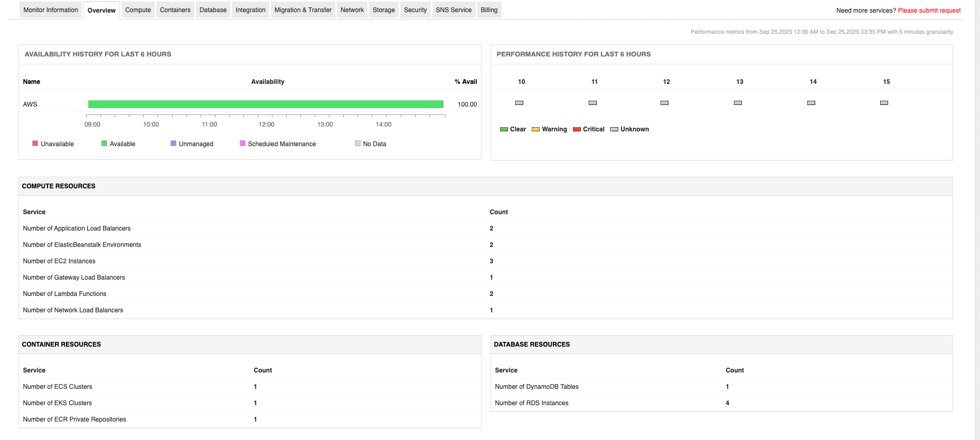Select the Storage tab

click(x=384, y=10)
